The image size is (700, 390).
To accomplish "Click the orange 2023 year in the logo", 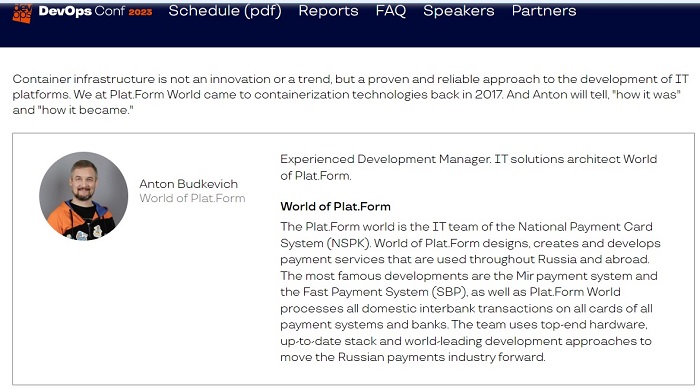I will point(140,12).
